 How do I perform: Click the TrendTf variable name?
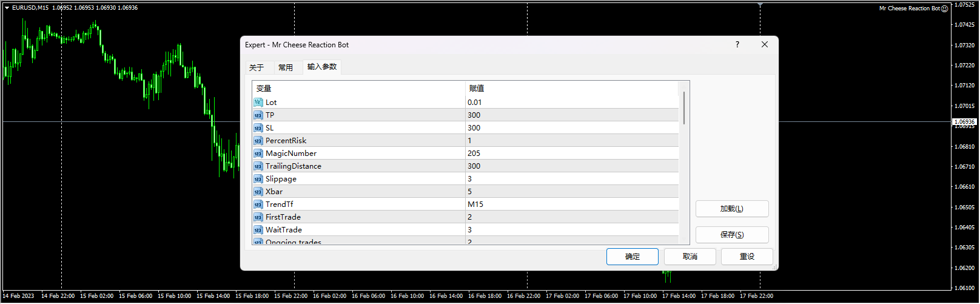(x=280, y=204)
